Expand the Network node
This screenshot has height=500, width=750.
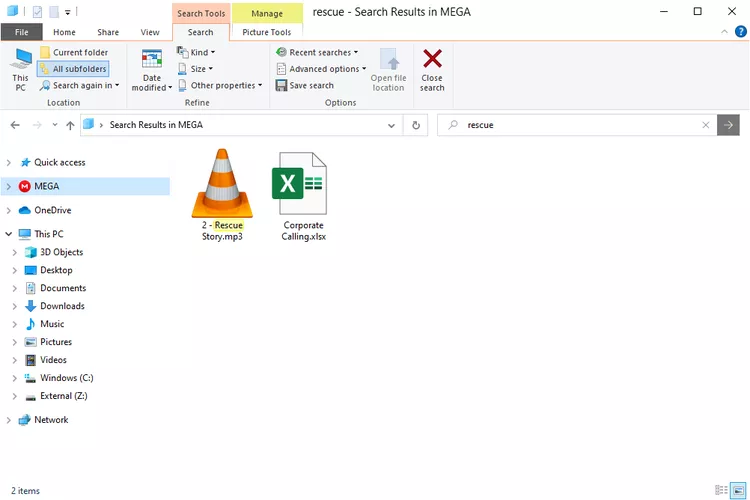(9, 420)
